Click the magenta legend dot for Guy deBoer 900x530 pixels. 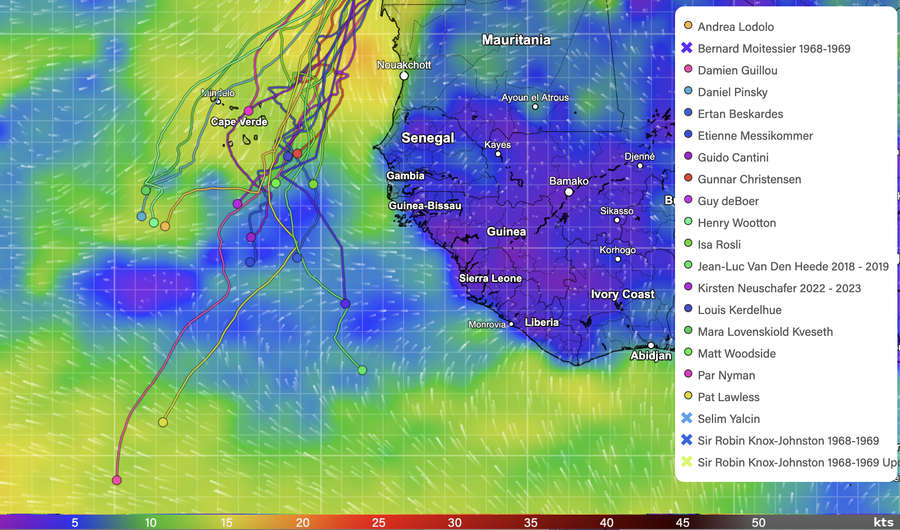click(688, 200)
